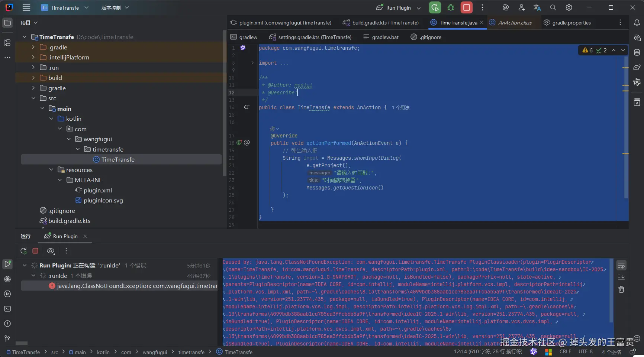Click the Debug bug icon
644x357 pixels.
pyautogui.click(x=451, y=7)
